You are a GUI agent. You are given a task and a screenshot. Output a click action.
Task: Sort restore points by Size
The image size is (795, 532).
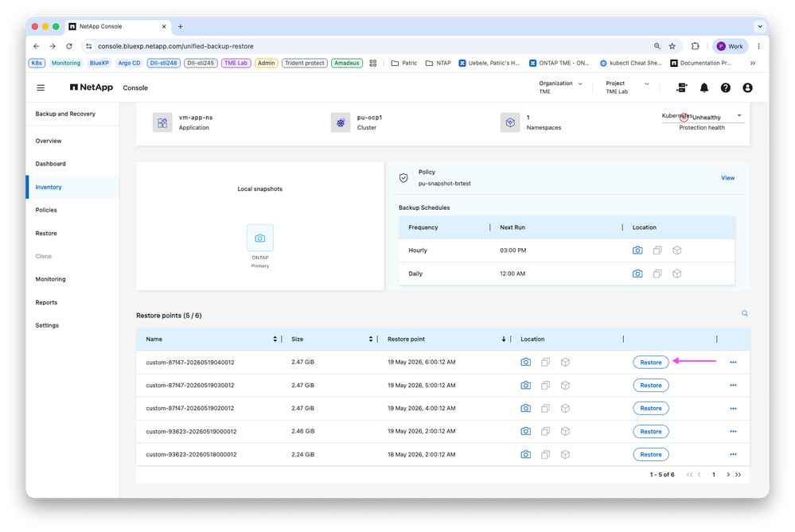point(371,339)
